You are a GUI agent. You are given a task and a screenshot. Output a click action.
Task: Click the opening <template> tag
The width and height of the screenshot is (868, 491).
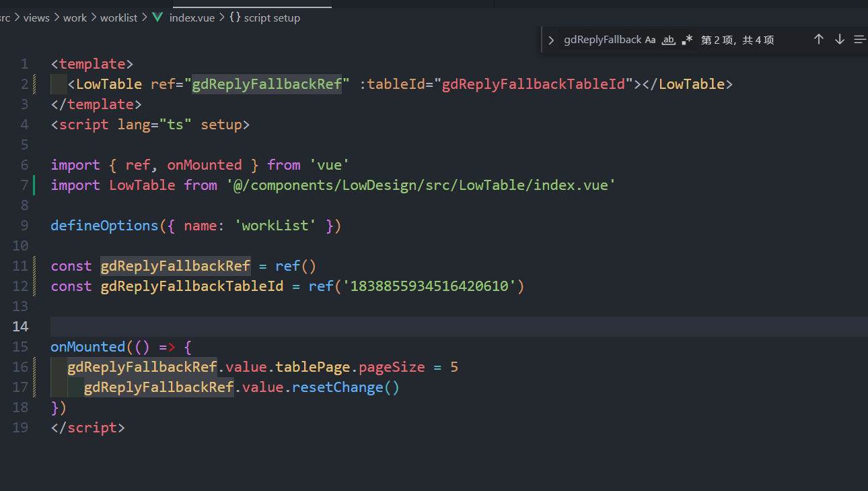point(92,64)
